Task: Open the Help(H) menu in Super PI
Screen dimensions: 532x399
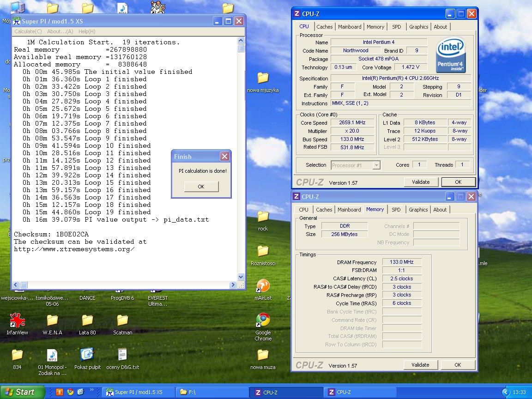Action: point(87,31)
